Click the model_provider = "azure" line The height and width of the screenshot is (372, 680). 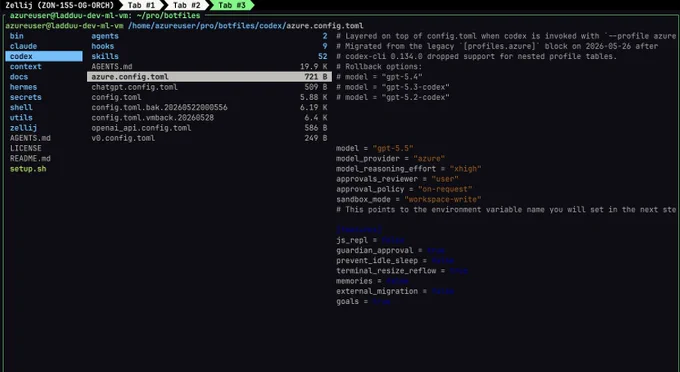pyautogui.click(x=390, y=159)
